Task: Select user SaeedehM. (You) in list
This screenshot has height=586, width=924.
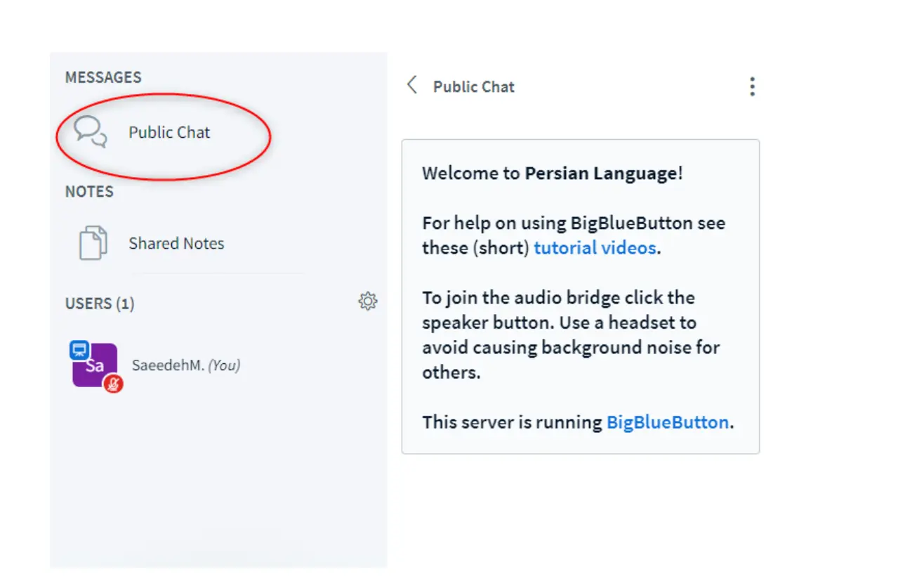Action: pos(185,365)
